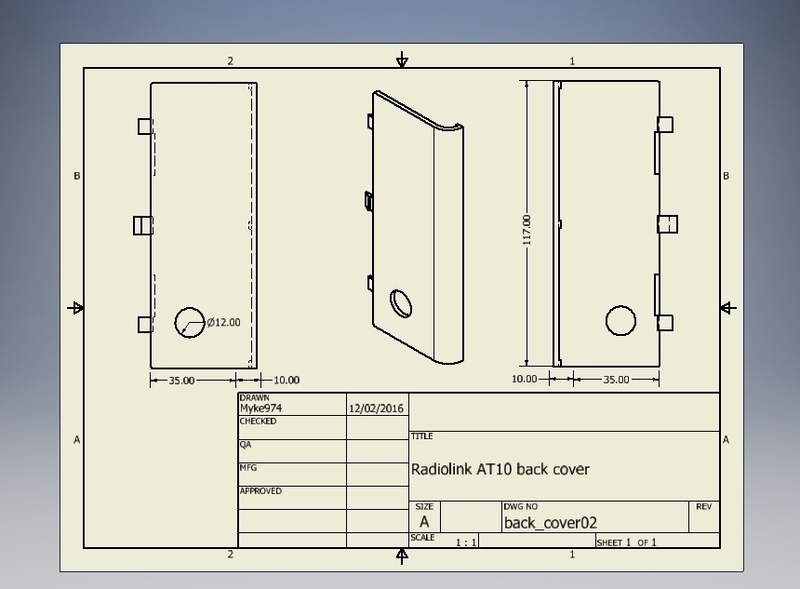The height and width of the screenshot is (589, 800).
Task: Select the middle clip tab on left view
Action: [x=143, y=224]
